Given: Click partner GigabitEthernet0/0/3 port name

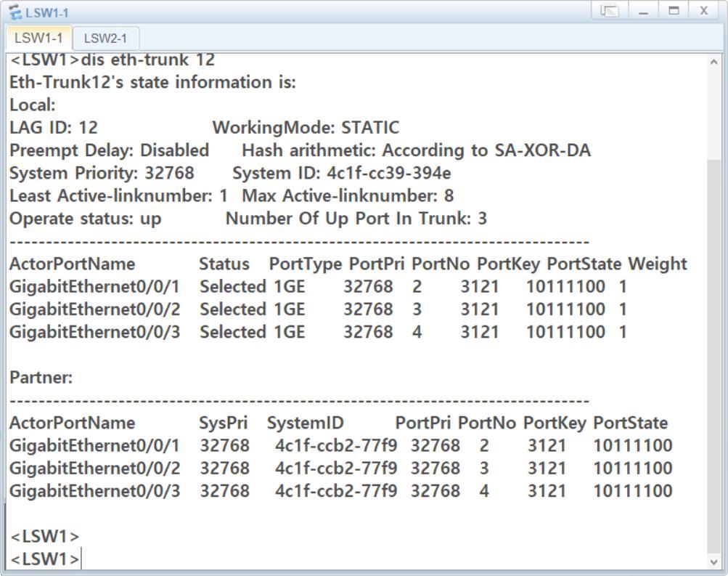Looking at the screenshot, I should point(94,491).
